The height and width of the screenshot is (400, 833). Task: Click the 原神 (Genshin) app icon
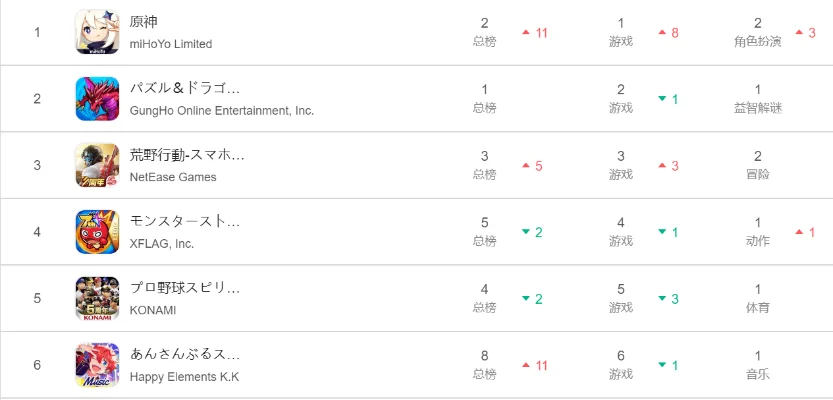pyautogui.click(x=97, y=32)
